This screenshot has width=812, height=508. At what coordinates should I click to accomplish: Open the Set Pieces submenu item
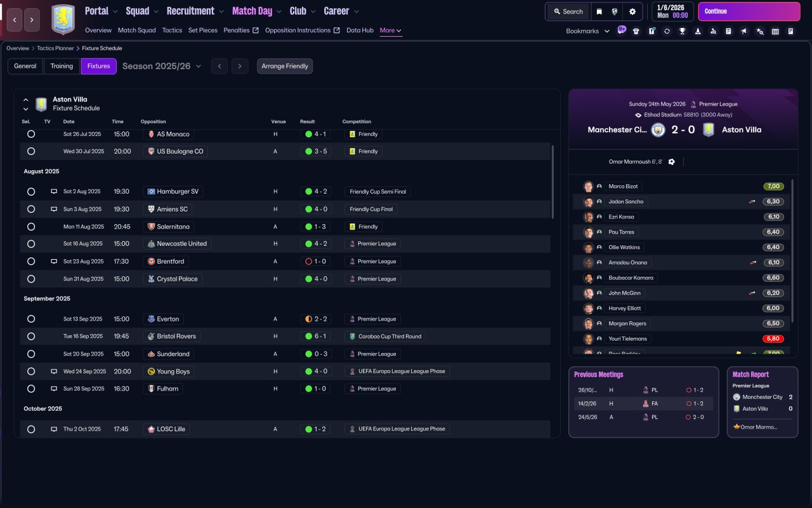click(203, 30)
